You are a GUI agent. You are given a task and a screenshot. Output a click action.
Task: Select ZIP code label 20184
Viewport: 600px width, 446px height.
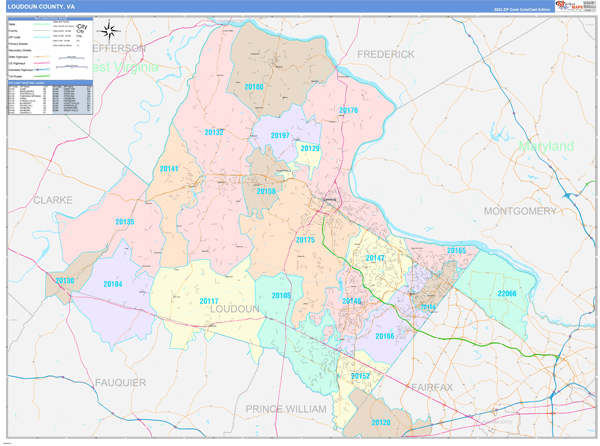click(112, 284)
